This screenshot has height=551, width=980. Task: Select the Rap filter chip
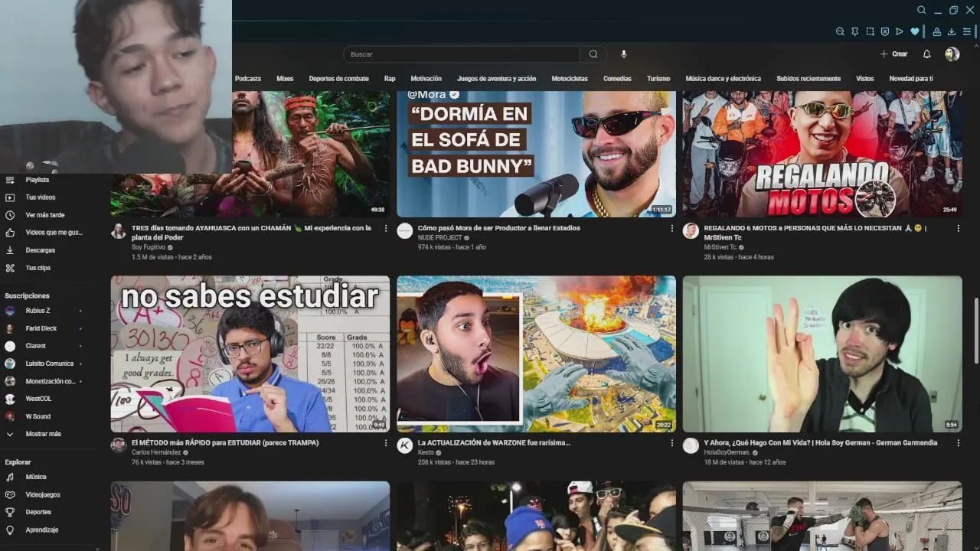click(x=390, y=78)
